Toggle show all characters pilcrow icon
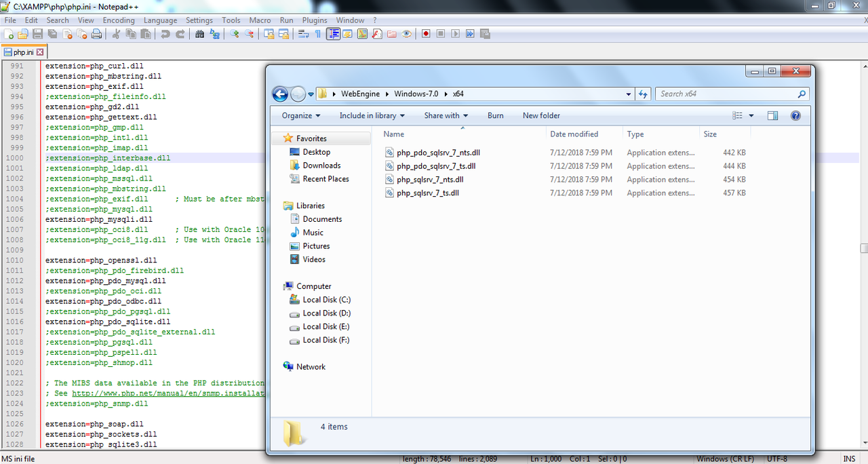This screenshot has width=868, height=464. click(318, 34)
